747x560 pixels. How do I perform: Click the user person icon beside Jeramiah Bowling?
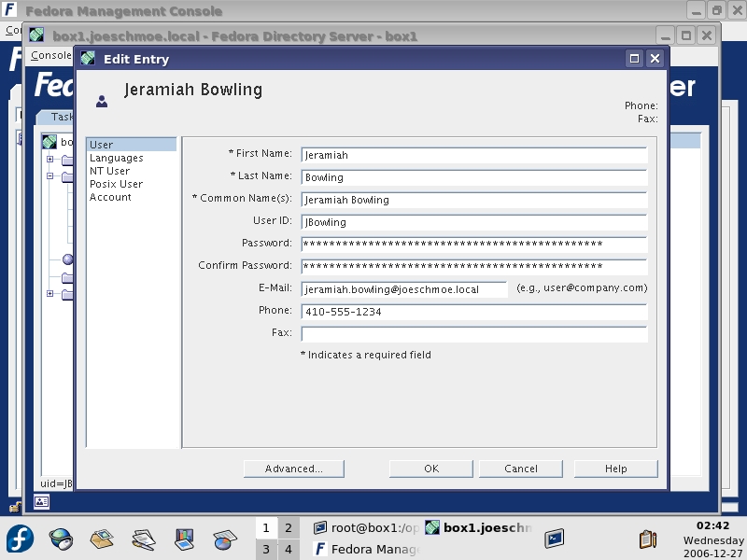tap(102, 101)
